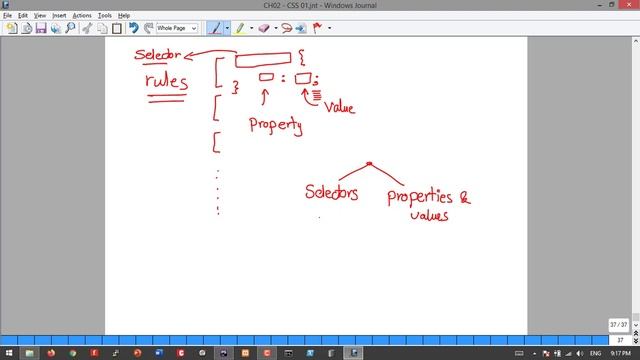
Task: Expand Highlighter options arrow
Action: [251, 28]
